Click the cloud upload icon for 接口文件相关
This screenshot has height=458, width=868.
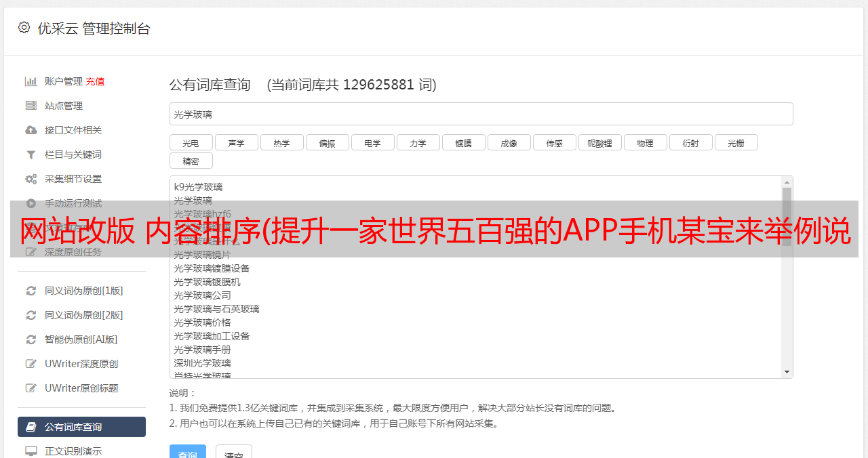31,130
